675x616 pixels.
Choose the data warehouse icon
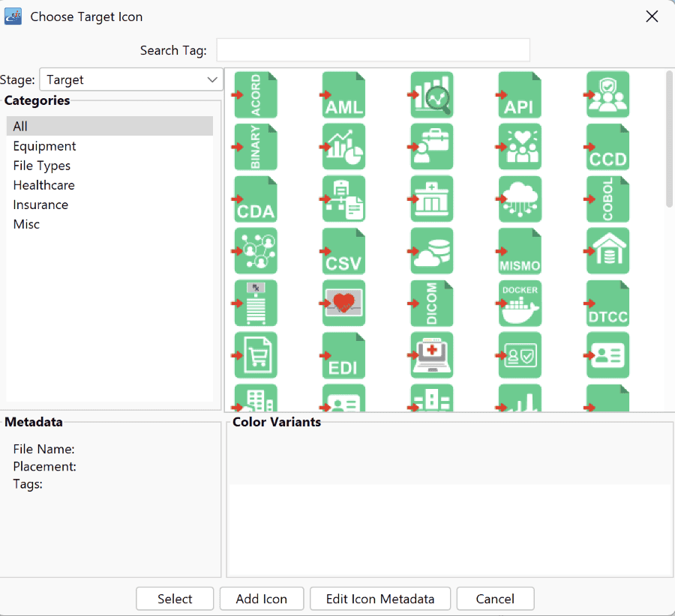pyautogui.click(x=607, y=251)
